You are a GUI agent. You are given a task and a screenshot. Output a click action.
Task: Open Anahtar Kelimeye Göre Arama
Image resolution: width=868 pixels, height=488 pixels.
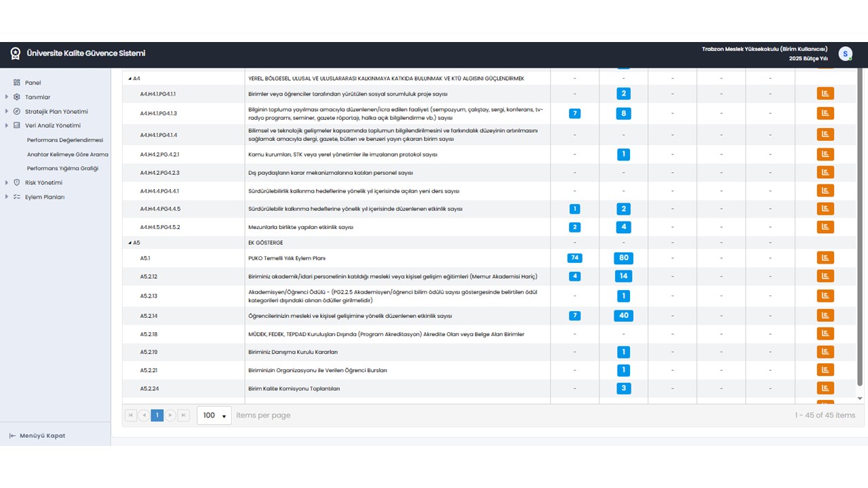(x=68, y=155)
